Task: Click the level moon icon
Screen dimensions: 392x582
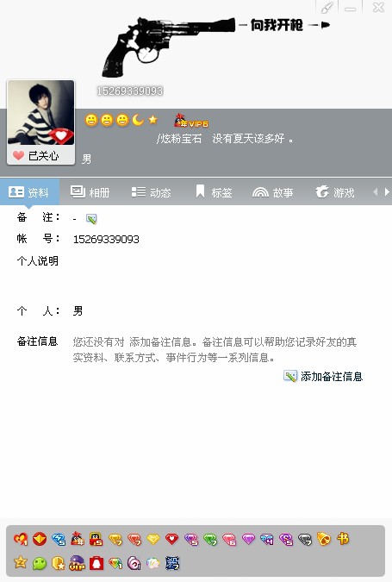Action: click(138, 120)
